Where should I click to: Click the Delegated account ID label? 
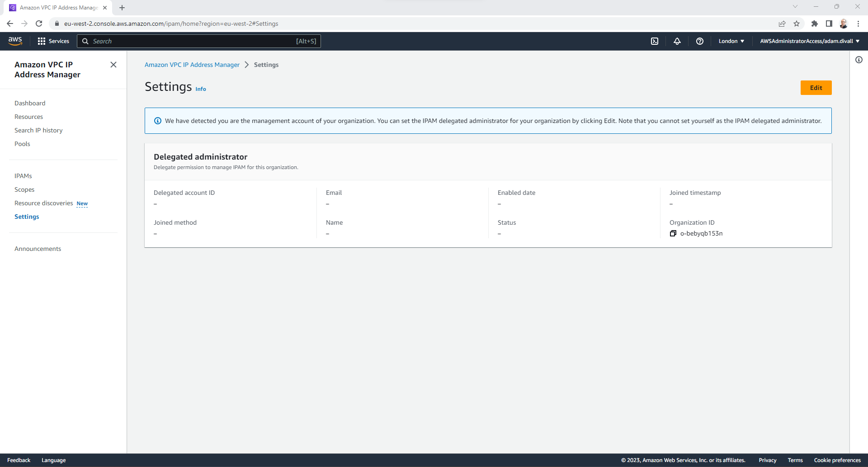pyautogui.click(x=184, y=193)
